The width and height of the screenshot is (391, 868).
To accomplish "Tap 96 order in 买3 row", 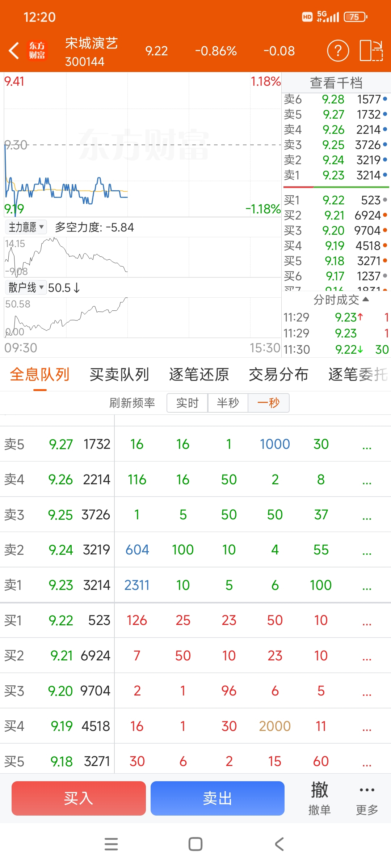I will (x=229, y=691).
